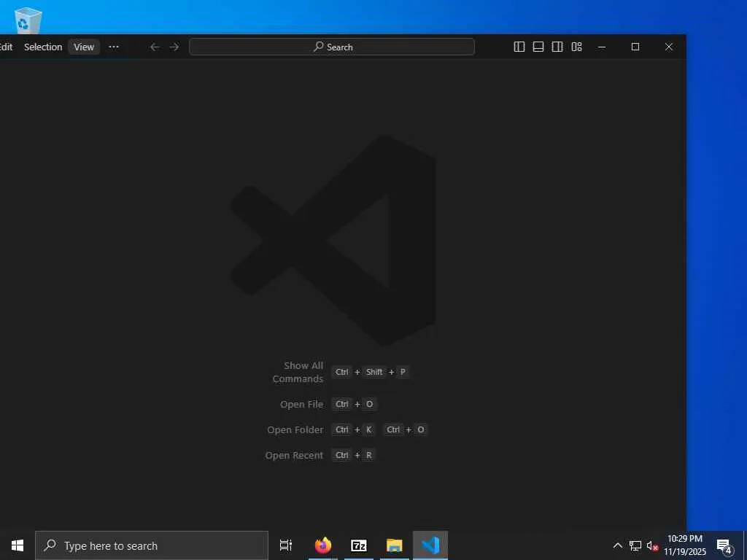Click the 'Show All Commands' text
This screenshot has width=747, height=560.
298,372
